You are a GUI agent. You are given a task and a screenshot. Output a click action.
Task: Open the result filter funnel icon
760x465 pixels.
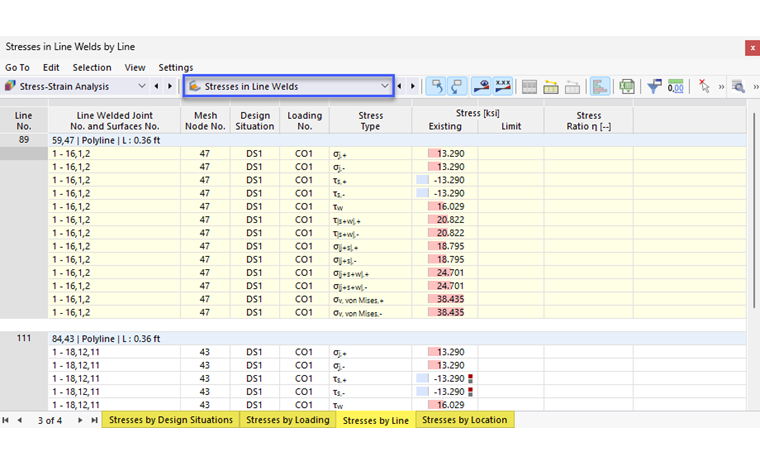coord(654,87)
